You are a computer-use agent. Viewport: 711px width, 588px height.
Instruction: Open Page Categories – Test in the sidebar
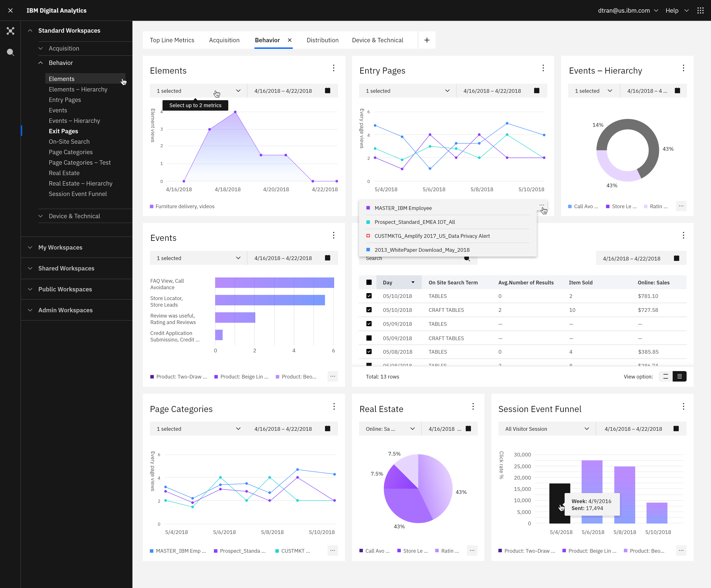pyautogui.click(x=80, y=162)
